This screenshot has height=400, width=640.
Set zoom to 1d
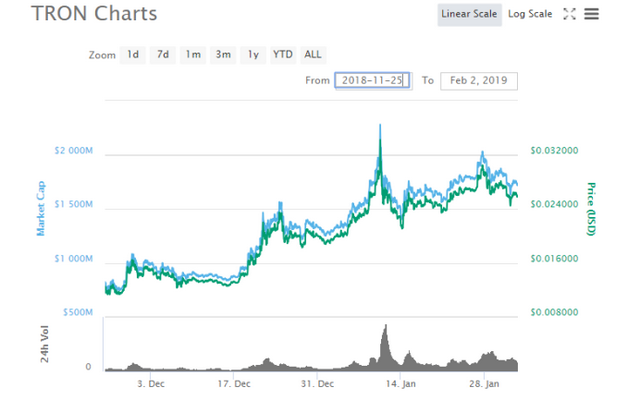133,55
